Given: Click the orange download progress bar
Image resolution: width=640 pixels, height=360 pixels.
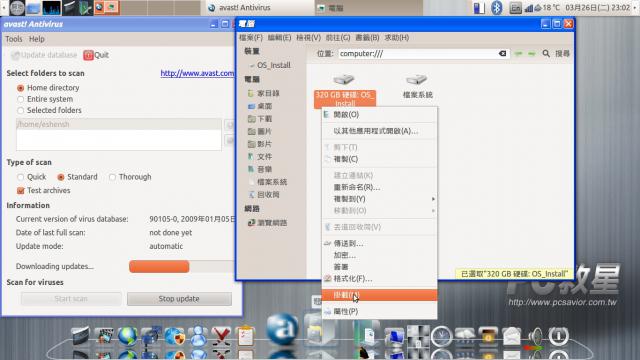Looking at the screenshot, I should coord(159,267).
